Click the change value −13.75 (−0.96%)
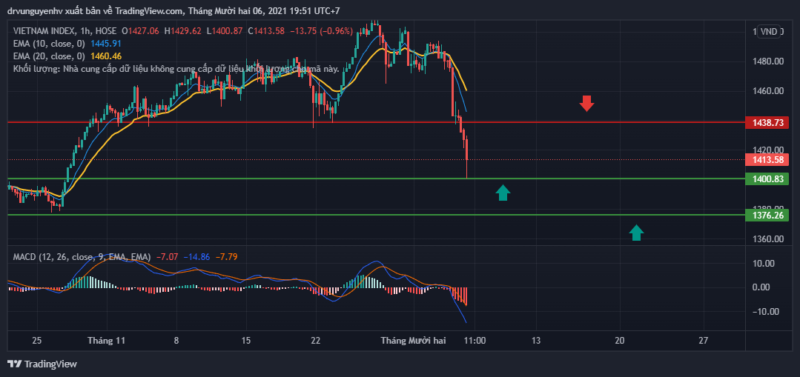 click(321, 31)
